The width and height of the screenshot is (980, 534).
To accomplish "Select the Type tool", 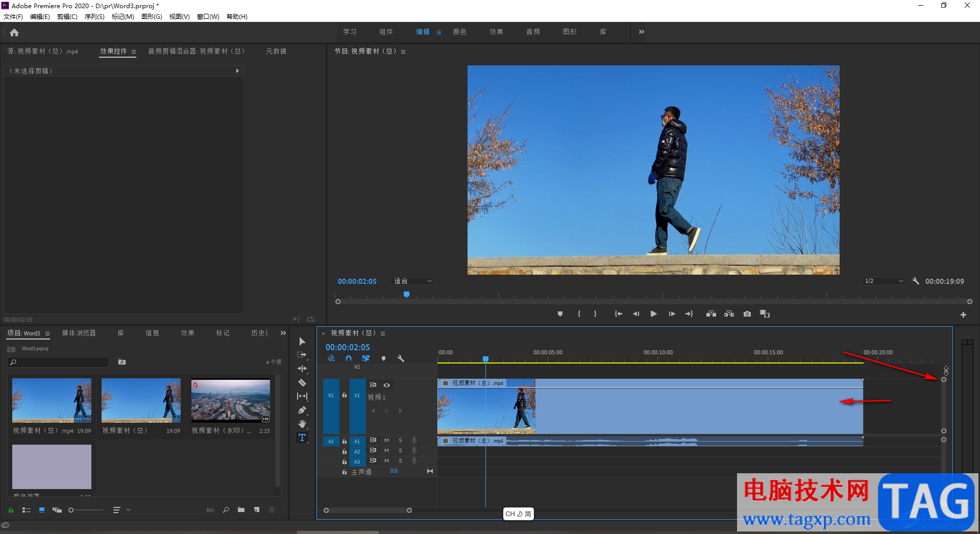I will point(302,438).
